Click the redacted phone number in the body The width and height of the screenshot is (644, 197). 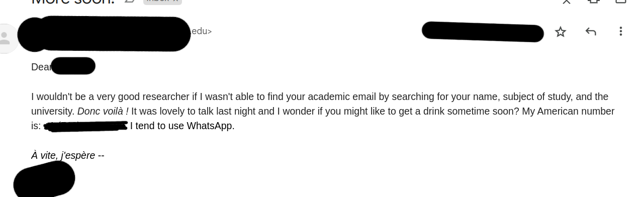pyautogui.click(x=86, y=126)
